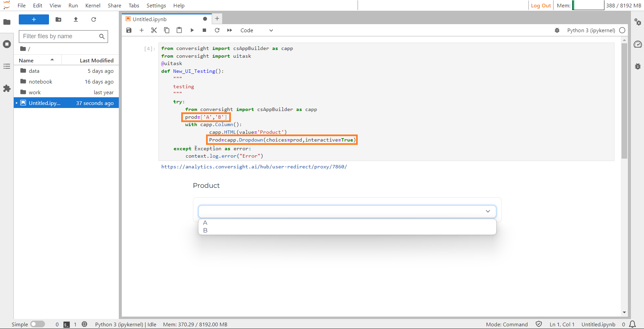Click the scroll down arrow of notebook
The image size is (644, 329).
(624, 312)
